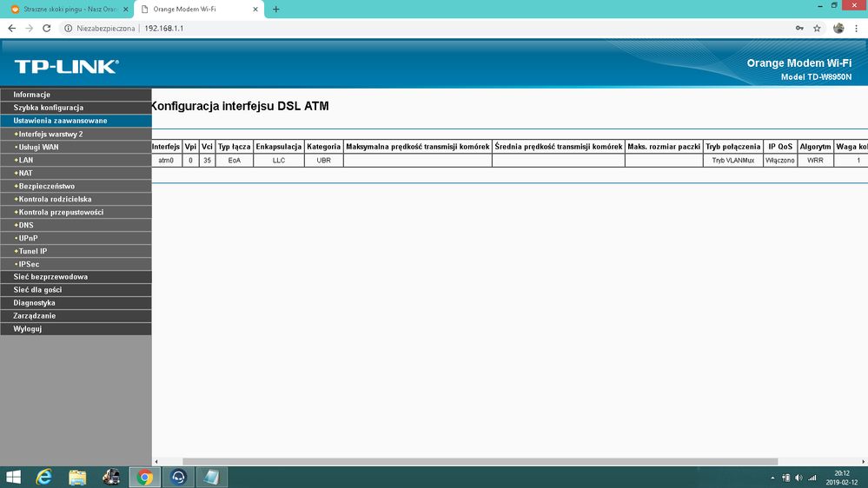Expand the LAN submenu
Screen dimensions: 868x488
pos(76,160)
